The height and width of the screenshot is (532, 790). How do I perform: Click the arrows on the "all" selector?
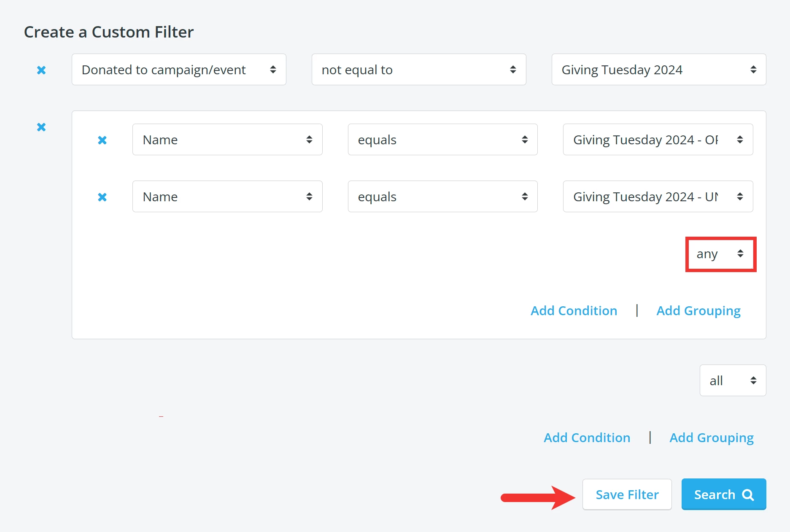click(753, 380)
